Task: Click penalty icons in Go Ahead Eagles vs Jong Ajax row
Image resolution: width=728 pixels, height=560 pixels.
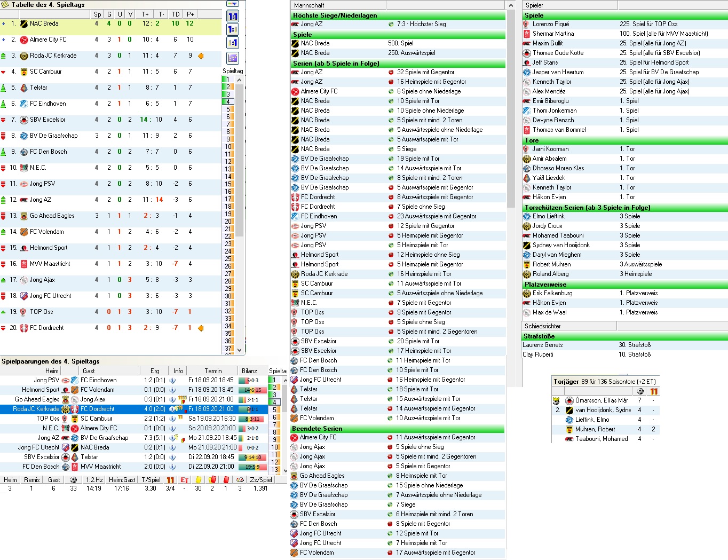Action: click(181, 399)
